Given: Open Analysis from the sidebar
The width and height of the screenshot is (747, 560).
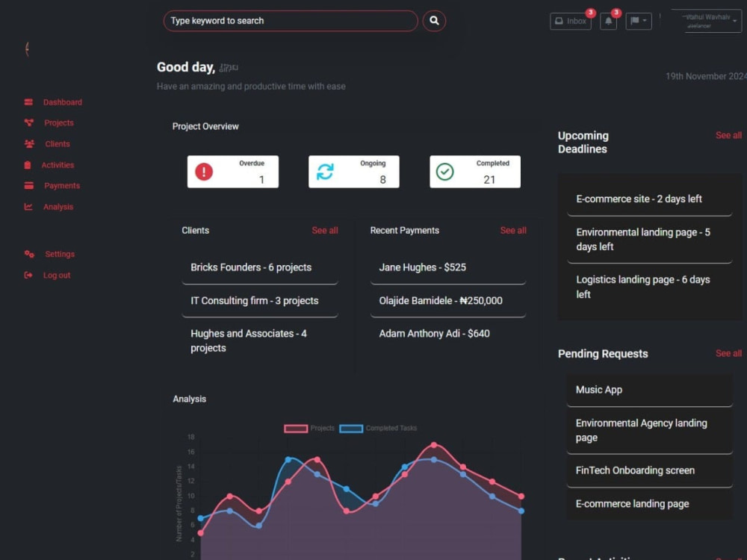Looking at the screenshot, I should tap(58, 207).
